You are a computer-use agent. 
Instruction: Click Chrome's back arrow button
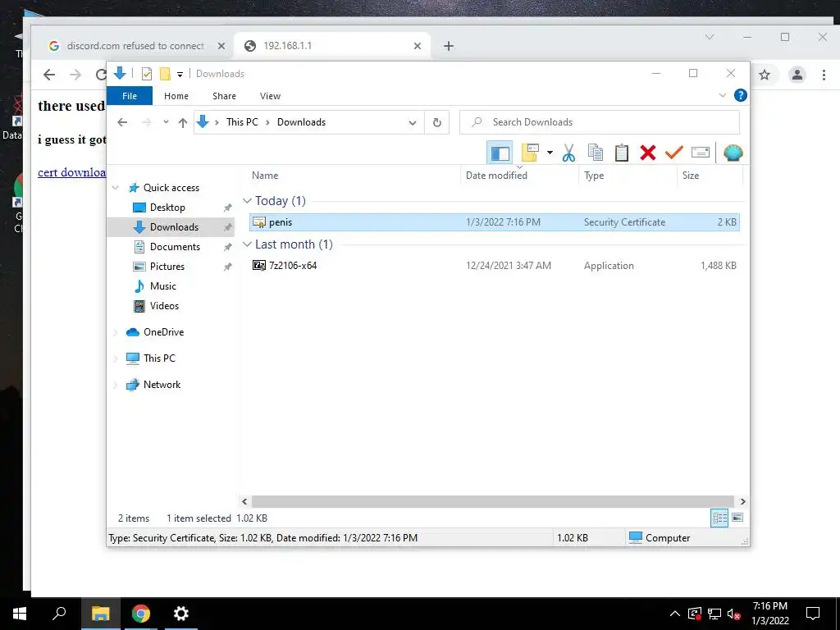click(x=49, y=75)
